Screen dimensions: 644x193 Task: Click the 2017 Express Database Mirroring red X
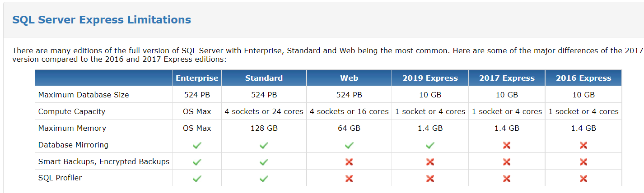click(x=507, y=145)
